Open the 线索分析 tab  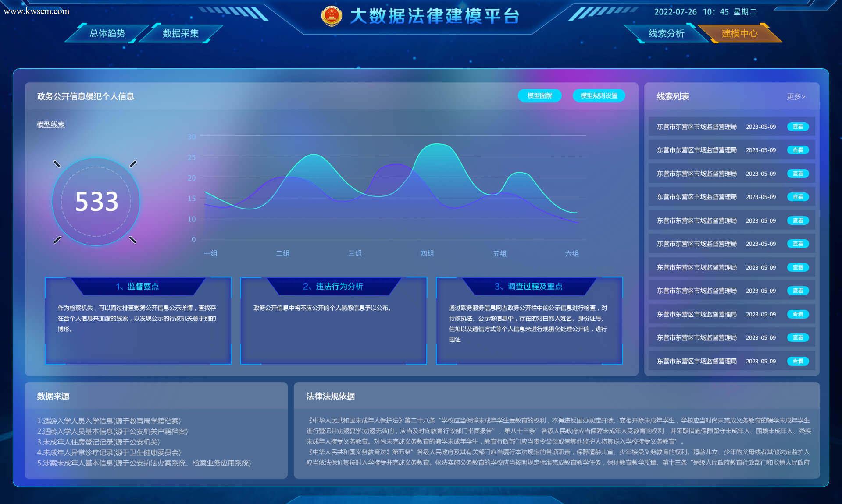coord(666,33)
